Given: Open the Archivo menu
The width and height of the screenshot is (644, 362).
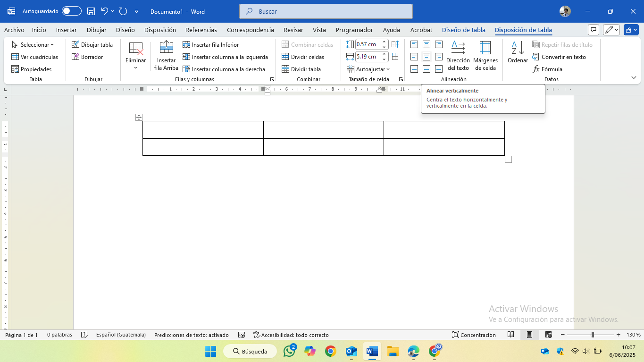Looking at the screenshot, I should 14,30.
